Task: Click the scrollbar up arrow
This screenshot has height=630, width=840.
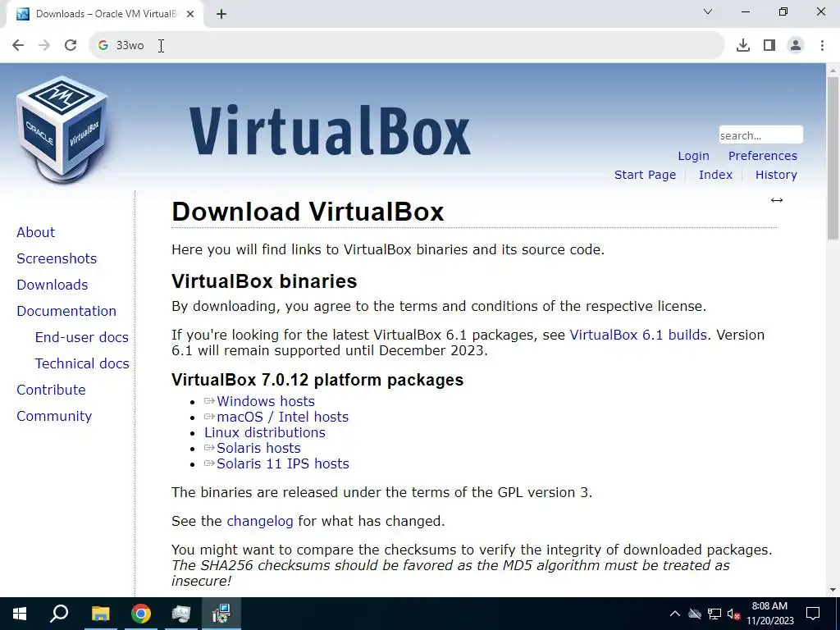Action: click(833, 71)
